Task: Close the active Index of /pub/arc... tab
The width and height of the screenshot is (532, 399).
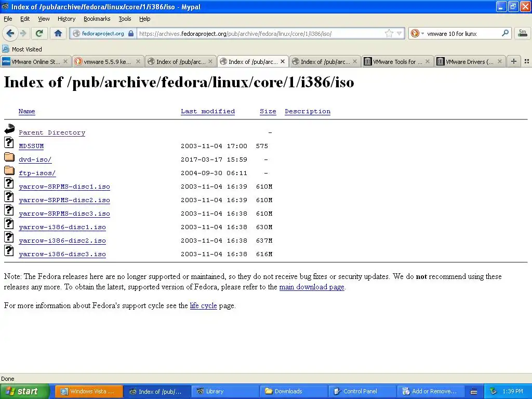Action: 283,61
